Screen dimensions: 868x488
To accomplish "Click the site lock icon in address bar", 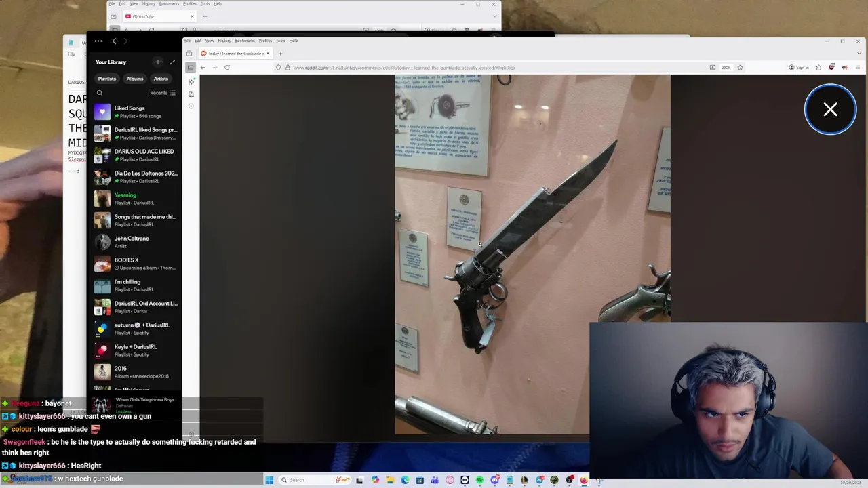I will [x=287, y=67].
